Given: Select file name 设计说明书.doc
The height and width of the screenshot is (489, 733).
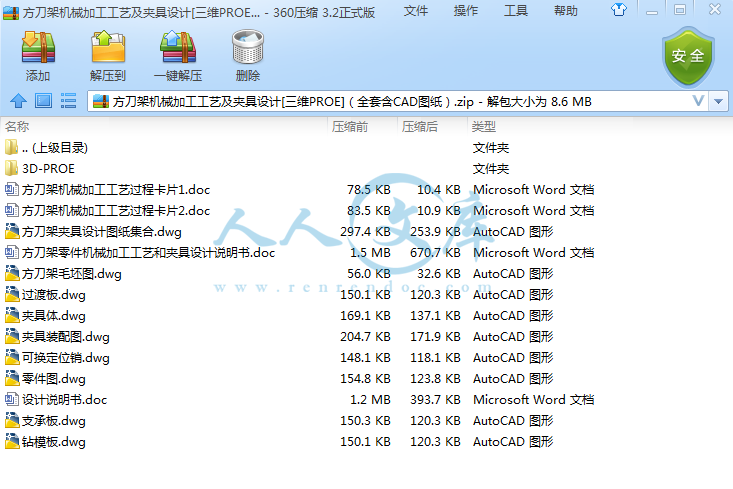Looking at the screenshot, I should pyautogui.click(x=64, y=400).
